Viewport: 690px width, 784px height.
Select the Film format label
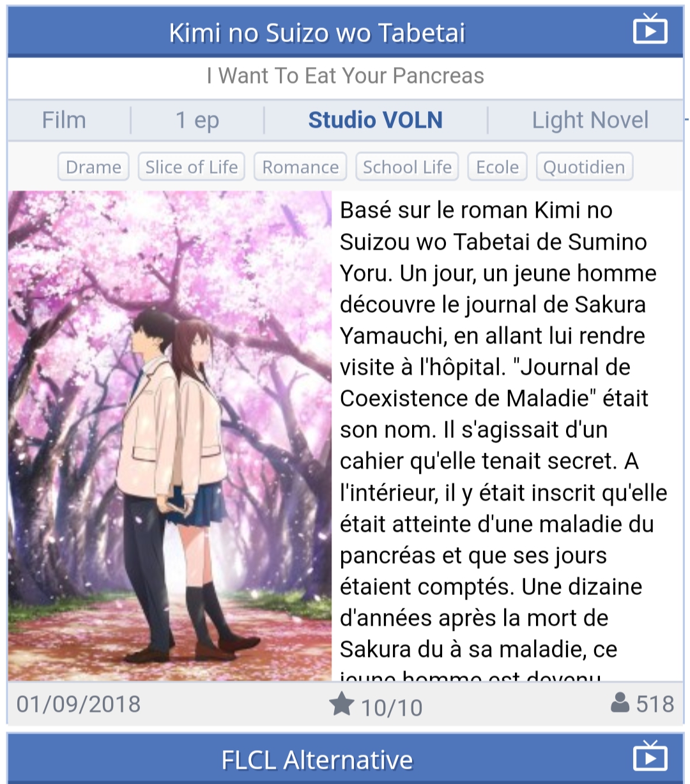coord(64,120)
